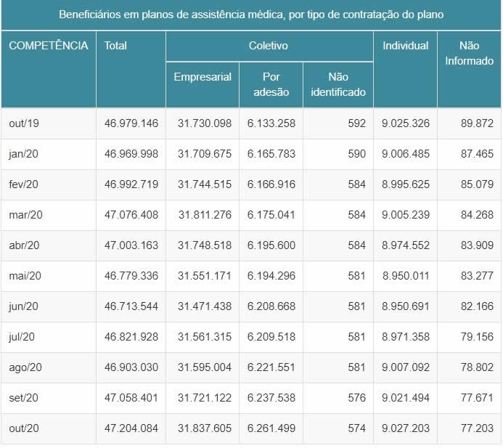Click the Não Informado column header

[469, 53]
